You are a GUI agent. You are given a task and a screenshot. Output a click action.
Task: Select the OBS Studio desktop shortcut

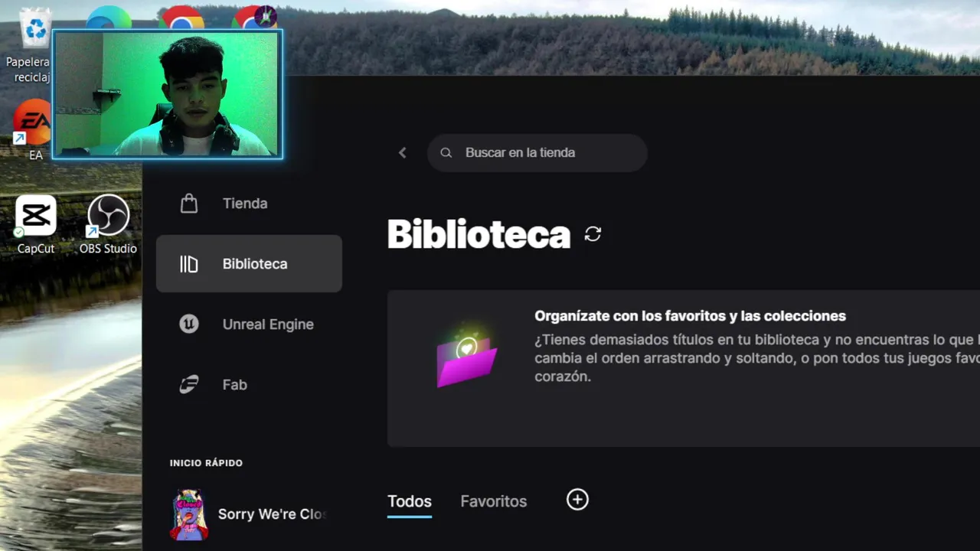click(x=108, y=223)
